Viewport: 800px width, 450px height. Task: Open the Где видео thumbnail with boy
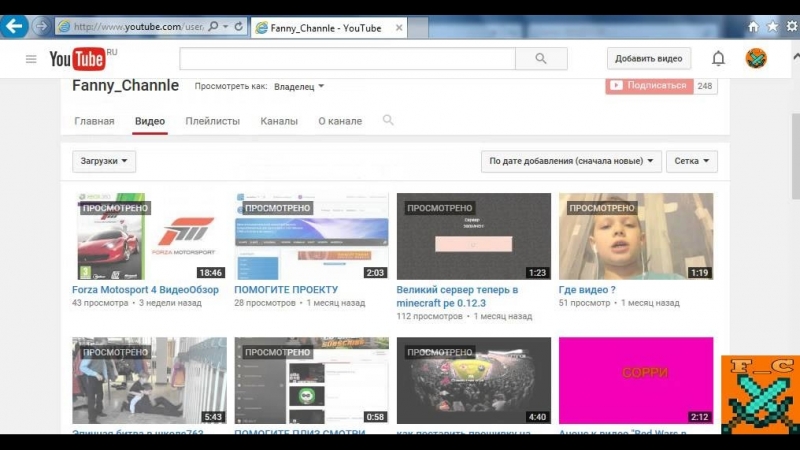[x=636, y=236]
